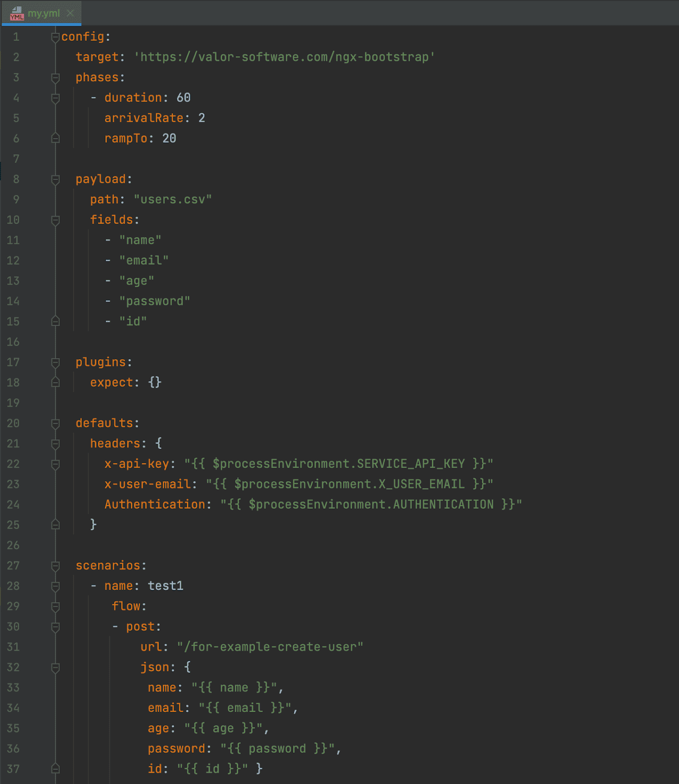Collapse the plugins section
The width and height of the screenshot is (679, 784).
[x=55, y=363]
